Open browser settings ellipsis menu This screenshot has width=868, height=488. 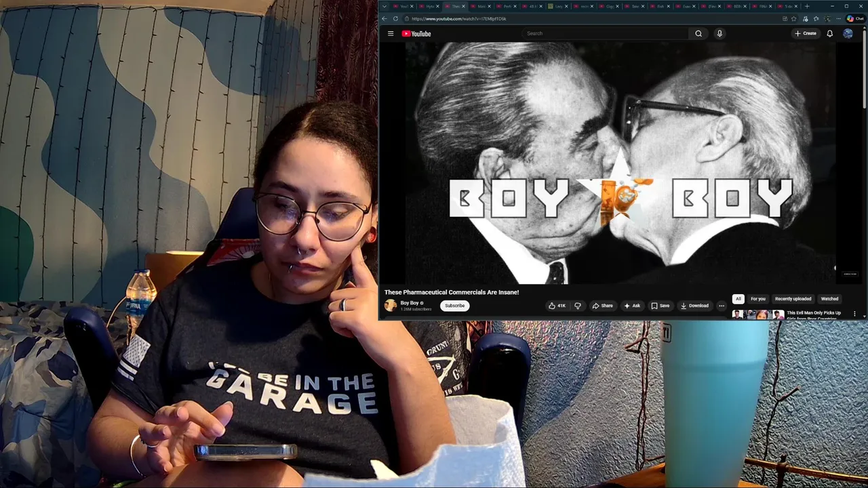tap(839, 18)
